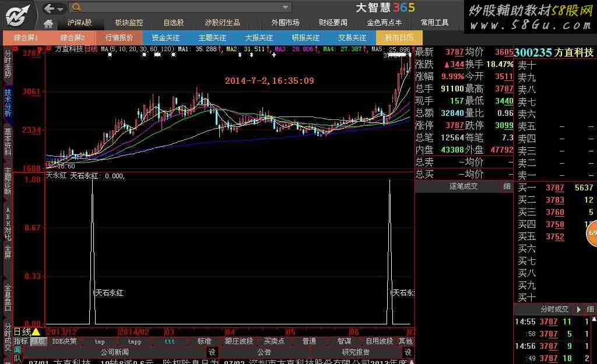Click the arrow icon beside 分时成交
Screen dimensions: 597x364
point(578,309)
